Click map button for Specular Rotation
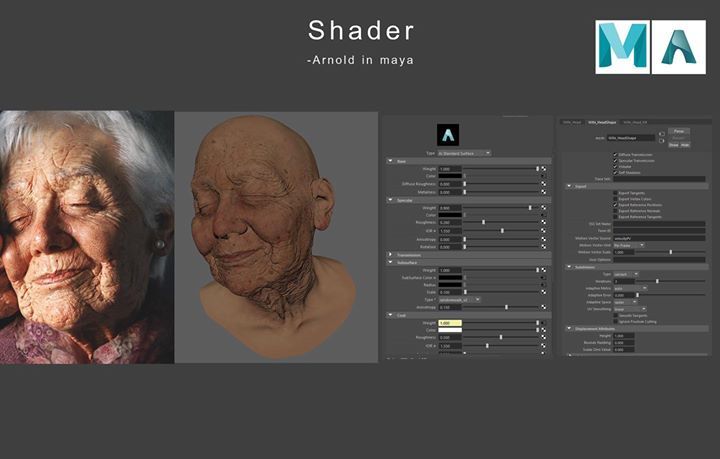This screenshot has width=720, height=459. (544, 247)
